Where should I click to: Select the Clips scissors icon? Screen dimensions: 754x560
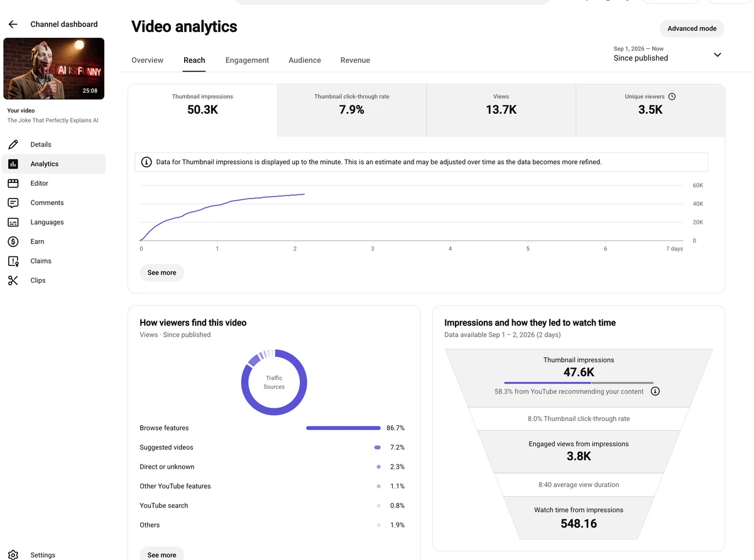pyautogui.click(x=13, y=281)
